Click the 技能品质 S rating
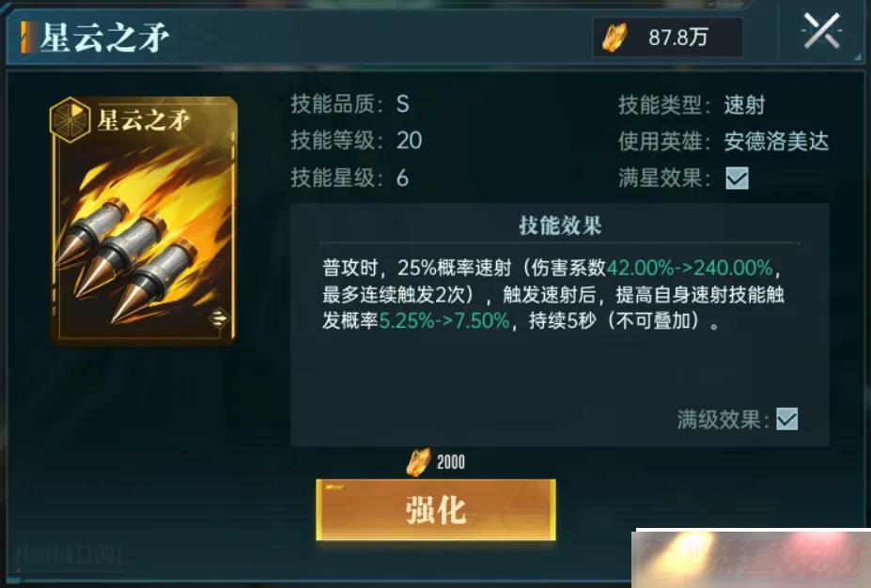Image resolution: width=871 pixels, height=588 pixels. pyautogui.click(x=403, y=104)
